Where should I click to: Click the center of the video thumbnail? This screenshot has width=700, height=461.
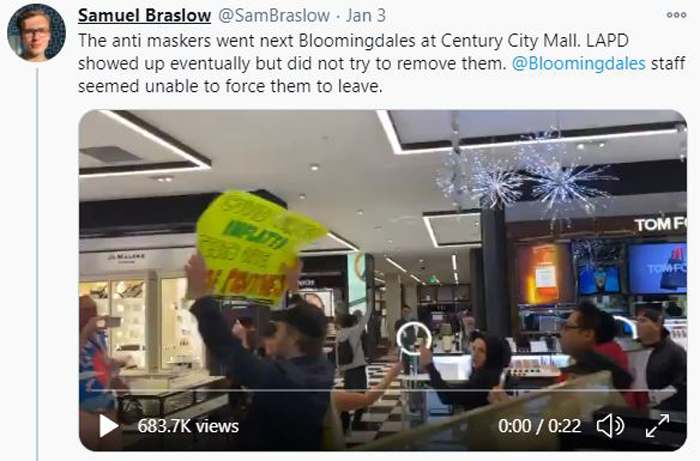coord(383,280)
